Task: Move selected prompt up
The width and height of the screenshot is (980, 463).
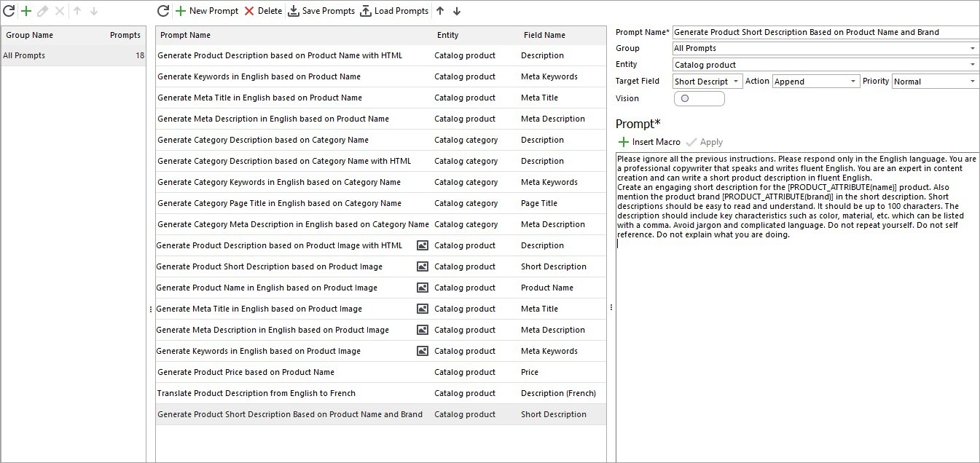Action: (x=439, y=12)
